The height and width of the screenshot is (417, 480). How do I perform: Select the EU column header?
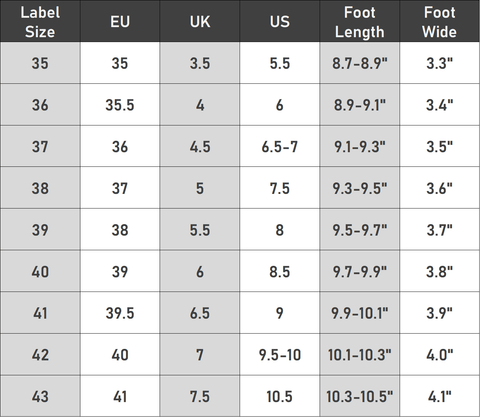click(120, 21)
